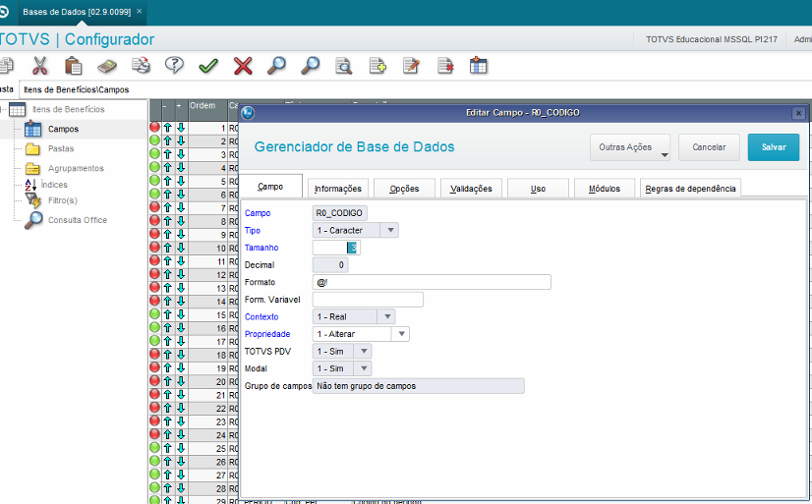Click the red X cancel icon

pyautogui.click(x=243, y=66)
